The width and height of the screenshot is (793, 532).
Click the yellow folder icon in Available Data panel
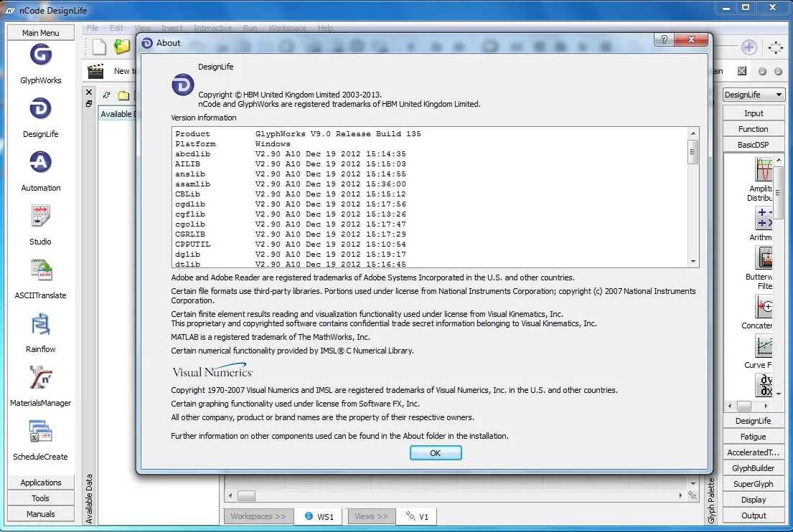tap(123, 95)
